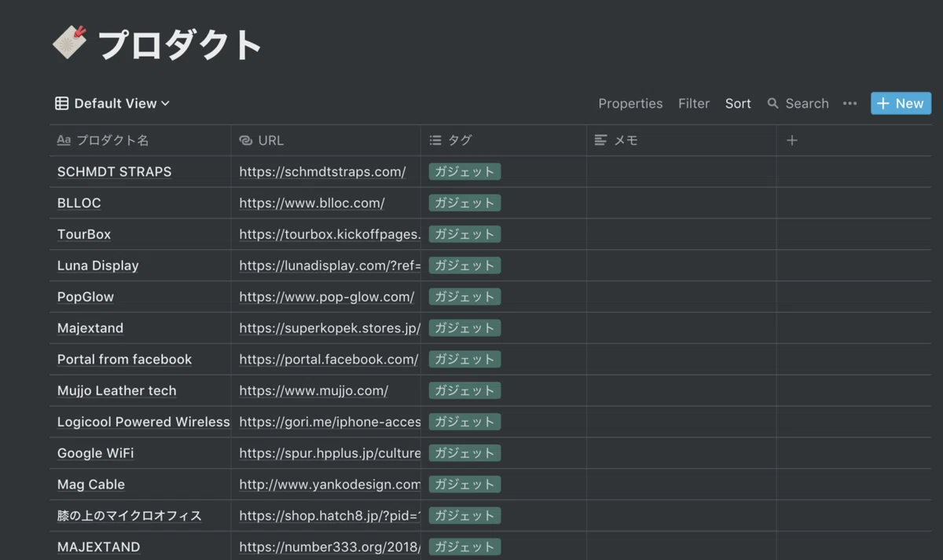
Task: Open the Majextand row title
Action: tap(90, 328)
